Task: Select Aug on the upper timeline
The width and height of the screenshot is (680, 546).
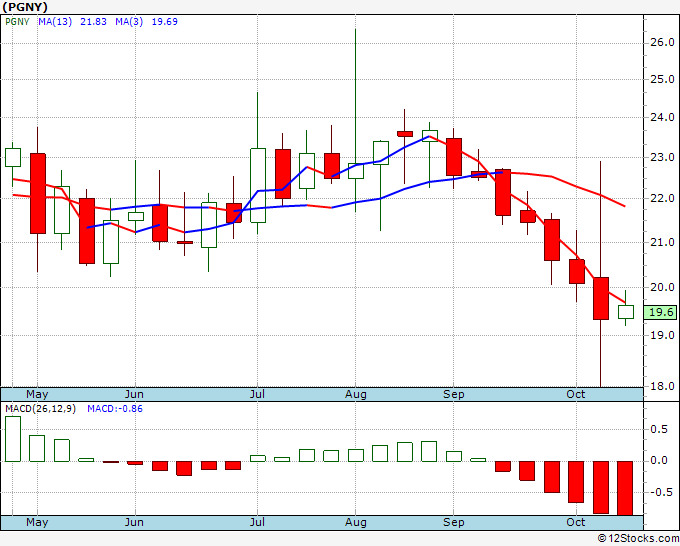Action: click(356, 394)
